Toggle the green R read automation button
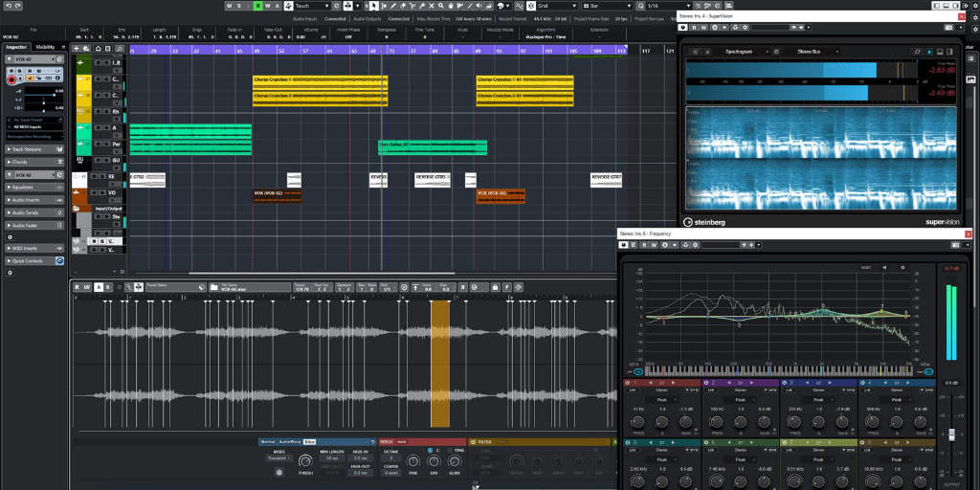Image resolution: width=980 pixels, height=490 pixels. [258, 6]
